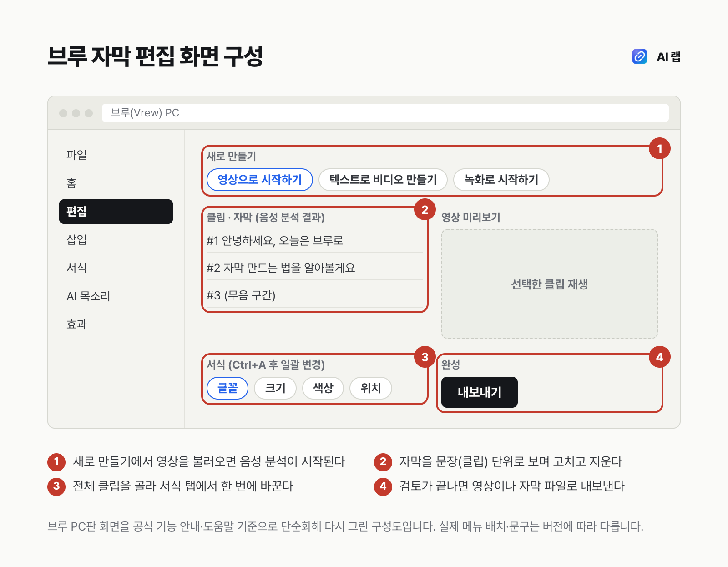
Task: Choose the 크기 format option
Action: coord(275,388)
